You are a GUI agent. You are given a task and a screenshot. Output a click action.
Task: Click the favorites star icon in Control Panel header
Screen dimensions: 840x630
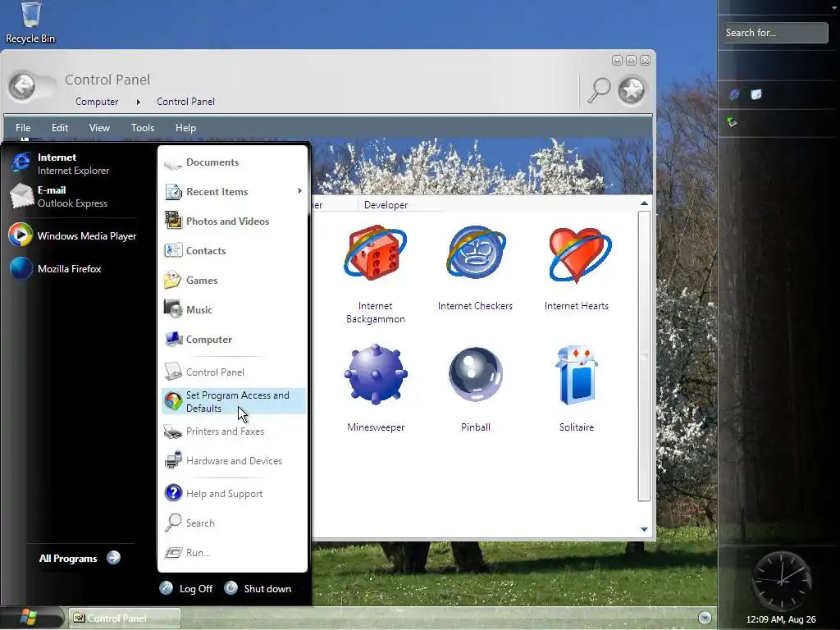point(632,89)
